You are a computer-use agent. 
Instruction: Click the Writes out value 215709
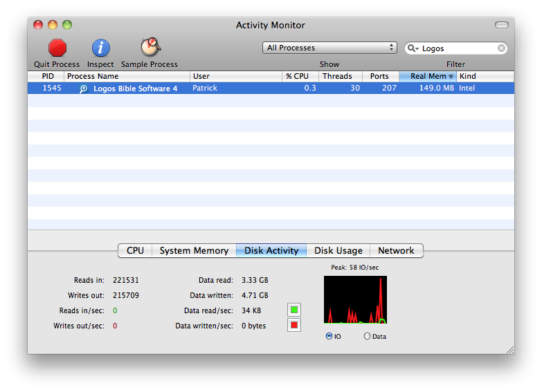[x=126, y=295]
